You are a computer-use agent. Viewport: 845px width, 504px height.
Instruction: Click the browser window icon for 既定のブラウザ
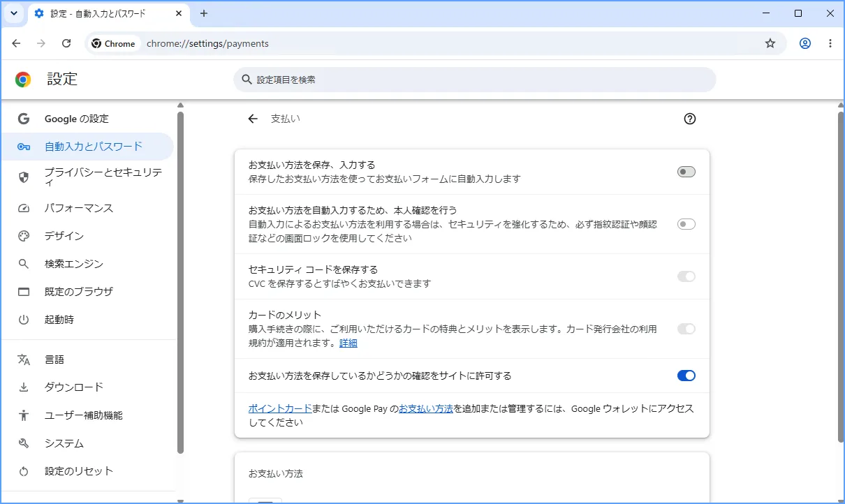coord(24,292)
